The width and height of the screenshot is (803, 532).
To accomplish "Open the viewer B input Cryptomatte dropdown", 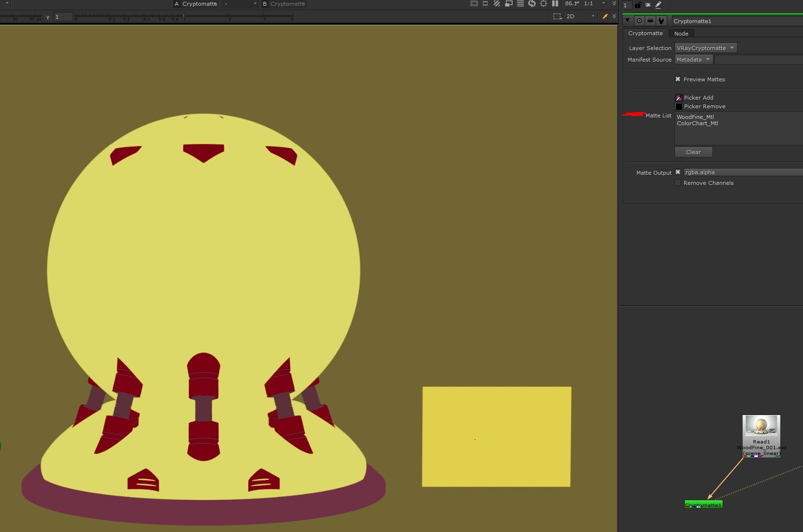I will 288,4.
